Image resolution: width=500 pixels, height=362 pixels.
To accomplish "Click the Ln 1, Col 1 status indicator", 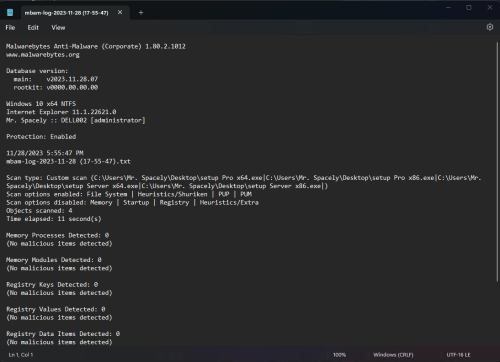I will (x=21, y=355).
